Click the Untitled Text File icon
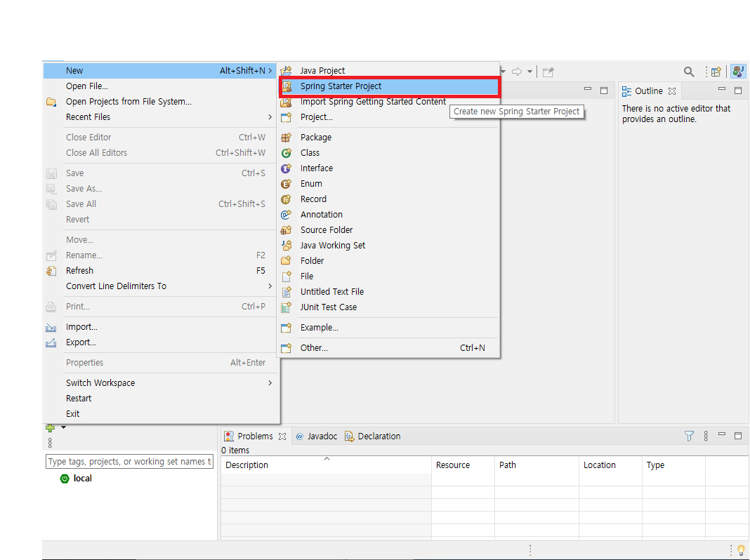750x560 pixels. pyautogui.click(x=286, y=291)
